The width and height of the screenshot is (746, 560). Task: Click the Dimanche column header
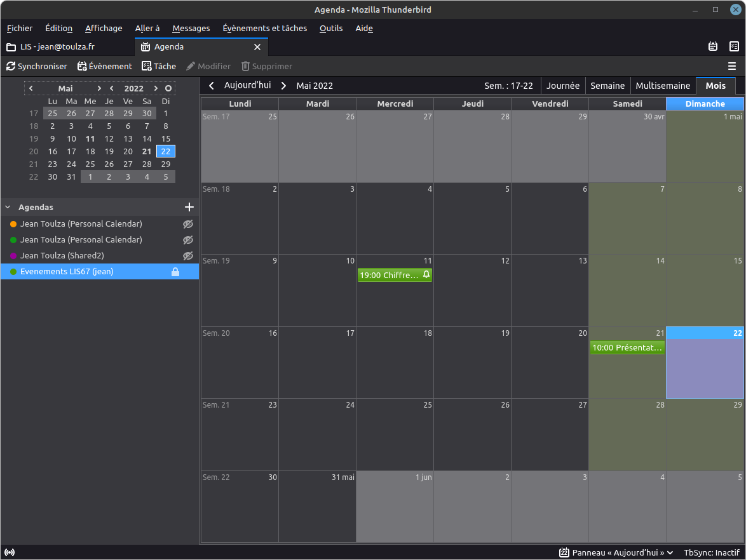pos(705,103)
